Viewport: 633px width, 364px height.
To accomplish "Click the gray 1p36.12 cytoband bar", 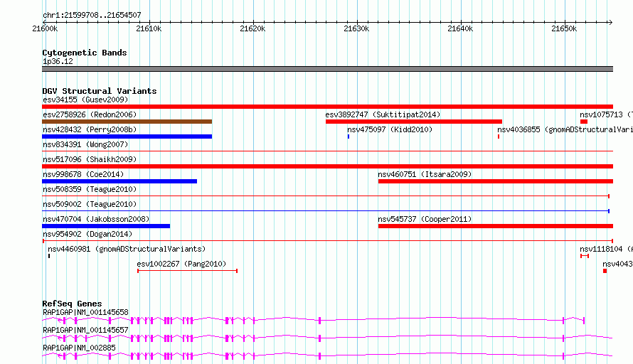I will 327,69.
